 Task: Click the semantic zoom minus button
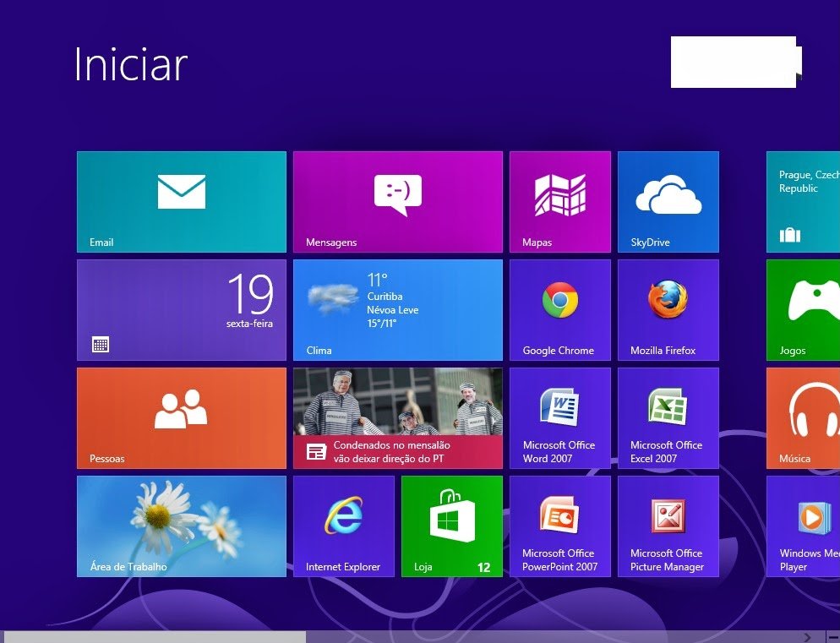pos(832,637)
